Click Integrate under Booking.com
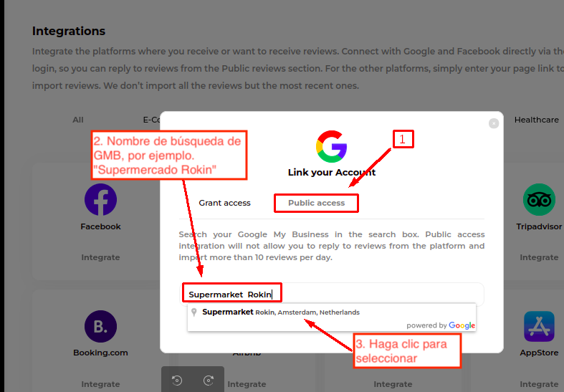The width and height of the screenshot is (564, 392). point(100,384)
